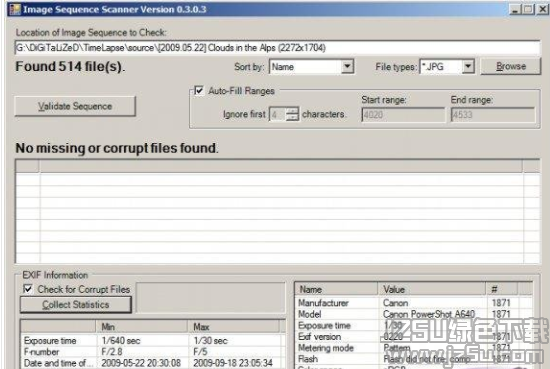Click the F/5 maximum F-number cell
Viewport: 550px width, 369px height.
(x=200, y=351)
